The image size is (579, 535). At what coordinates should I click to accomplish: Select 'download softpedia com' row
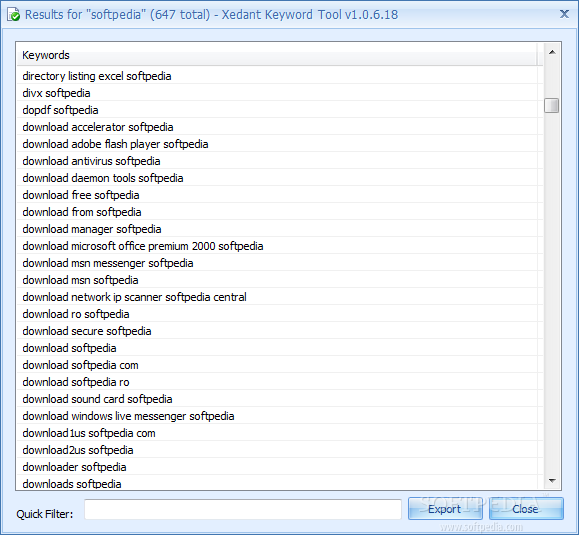click(280, 364)
